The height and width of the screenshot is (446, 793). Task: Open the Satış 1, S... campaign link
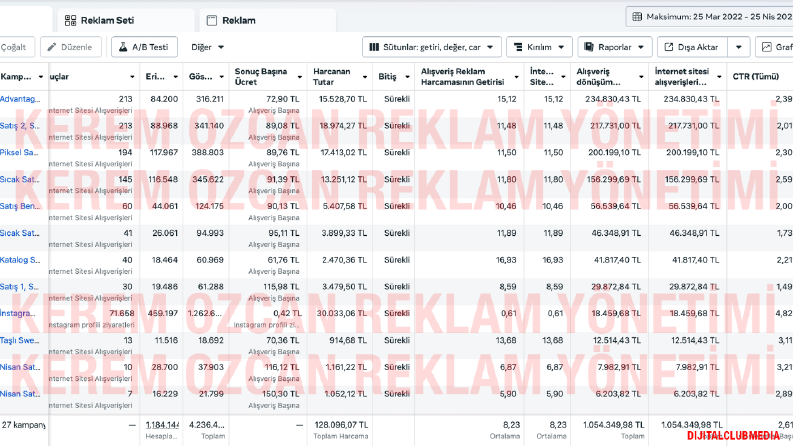point(19,287)
